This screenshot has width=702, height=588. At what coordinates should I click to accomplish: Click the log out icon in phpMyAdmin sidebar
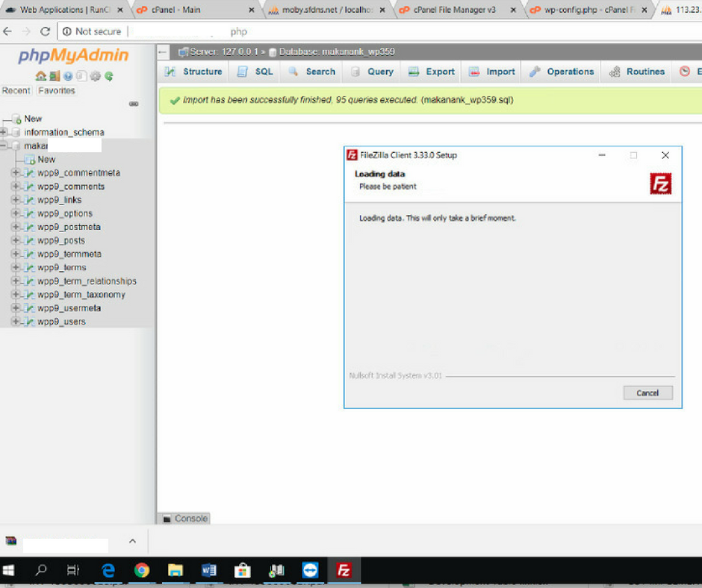tap(55, 76)
